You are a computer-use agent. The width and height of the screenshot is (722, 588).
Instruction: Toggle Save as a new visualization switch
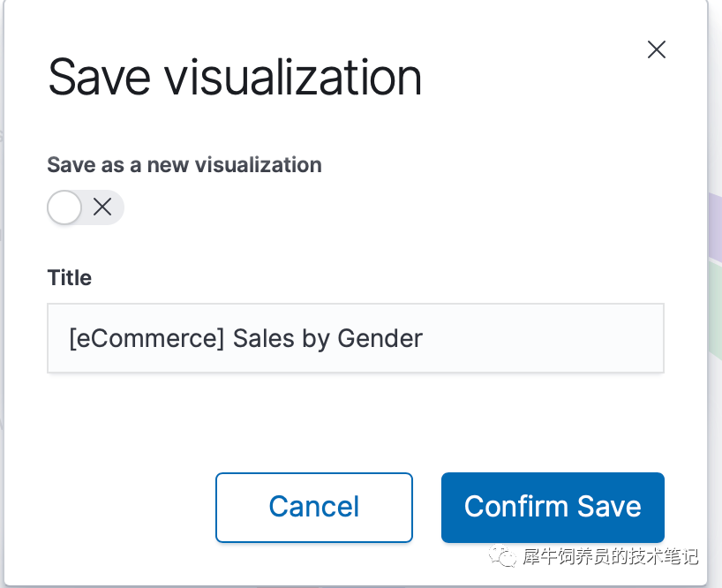pos(86,207)
